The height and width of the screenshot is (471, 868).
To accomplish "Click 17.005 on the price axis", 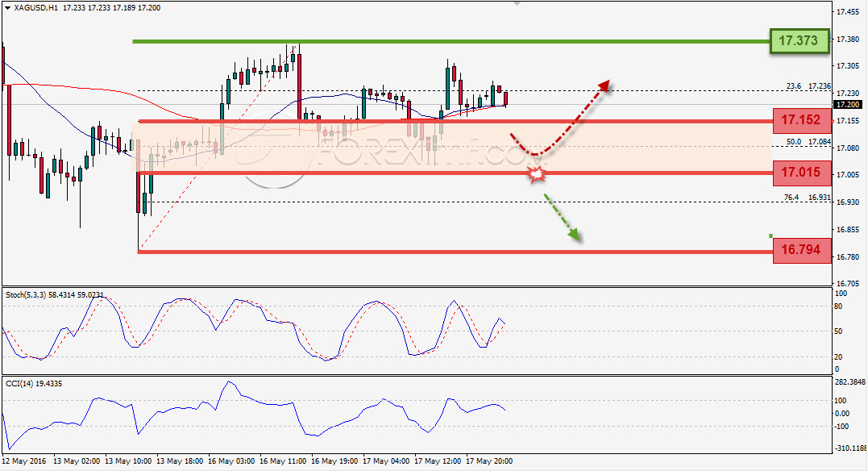I will pos(848,174).
